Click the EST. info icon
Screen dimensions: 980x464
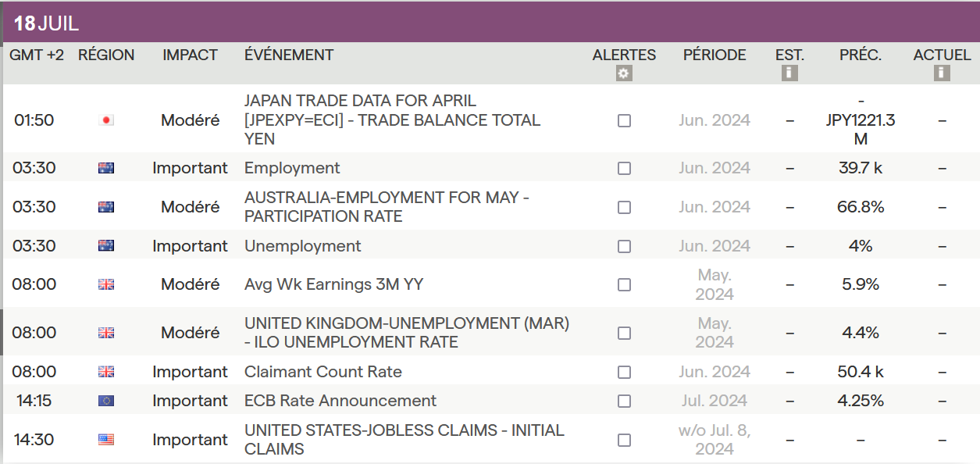(789, 73)
